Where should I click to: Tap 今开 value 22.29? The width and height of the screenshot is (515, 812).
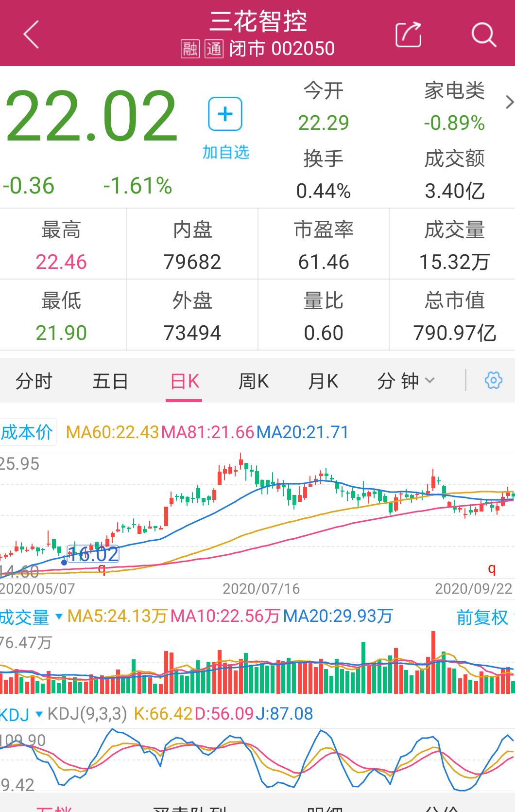[324, 123]
